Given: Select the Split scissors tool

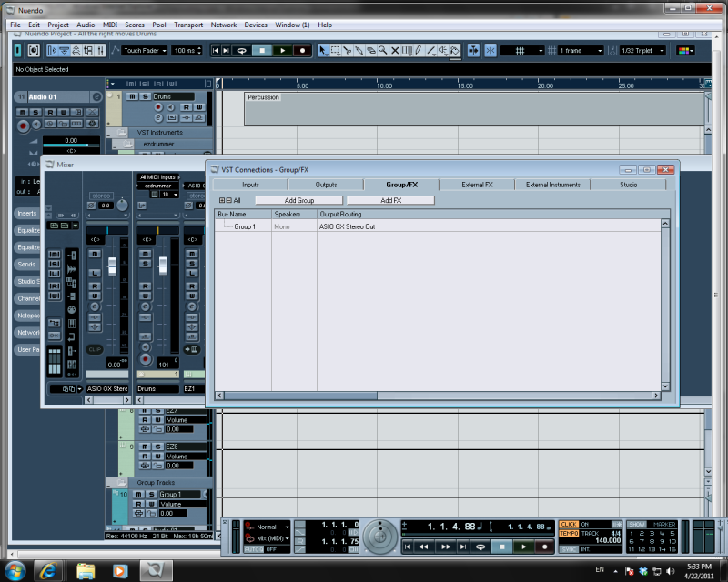Looking at the screenshot, I should click(x=348, y=50).
